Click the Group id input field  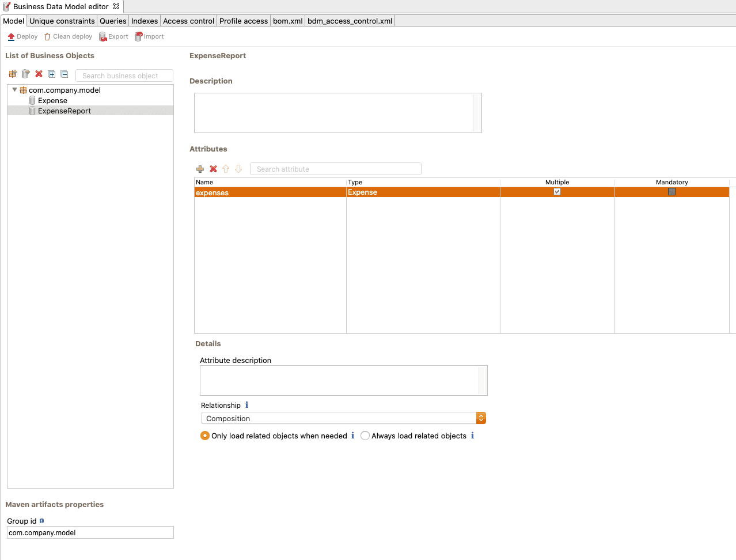[90, 532]
